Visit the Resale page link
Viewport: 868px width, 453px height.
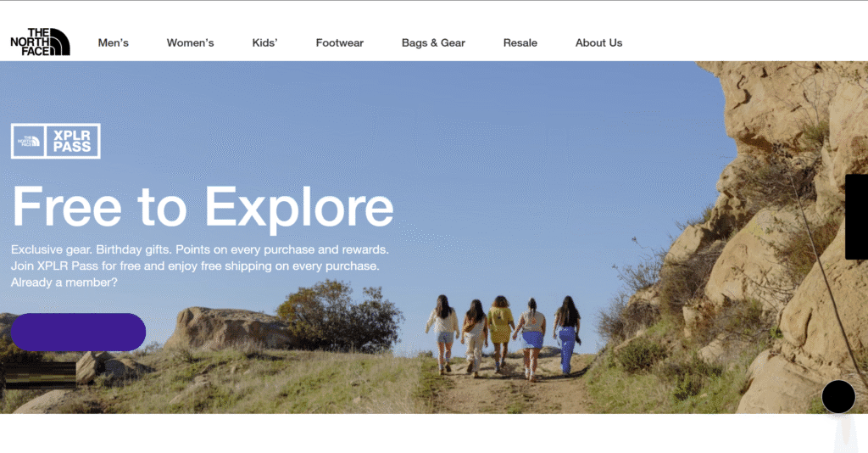pos(520,42)
